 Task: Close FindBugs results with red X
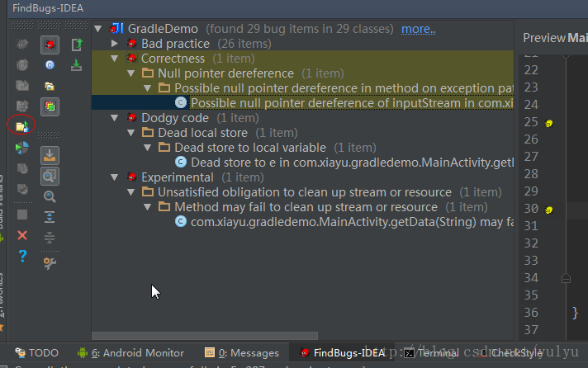coord(22,235)
